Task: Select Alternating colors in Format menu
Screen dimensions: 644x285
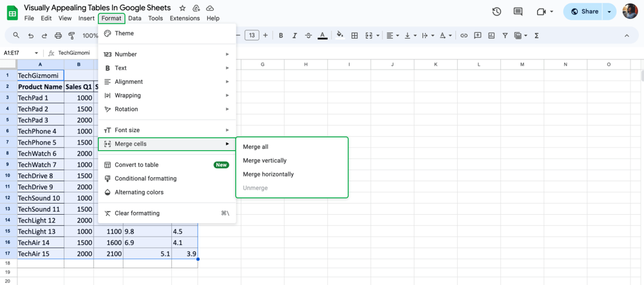Action: tap(139, 192)
